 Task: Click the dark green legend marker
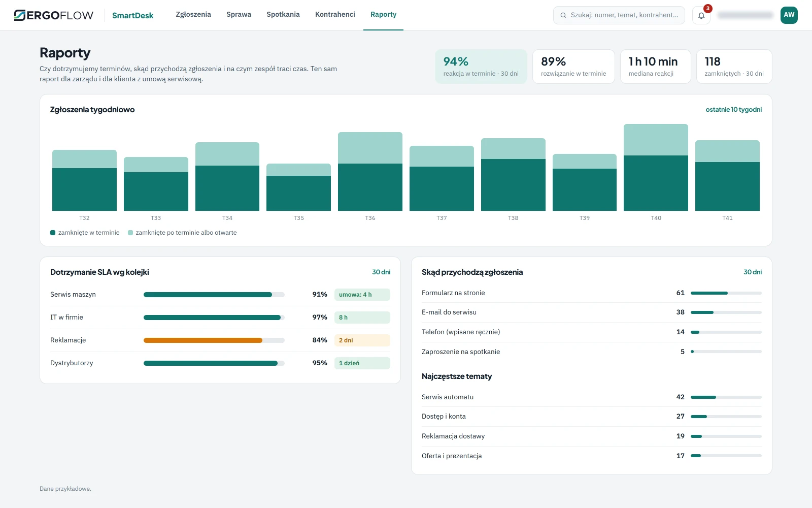click(53, 233)
